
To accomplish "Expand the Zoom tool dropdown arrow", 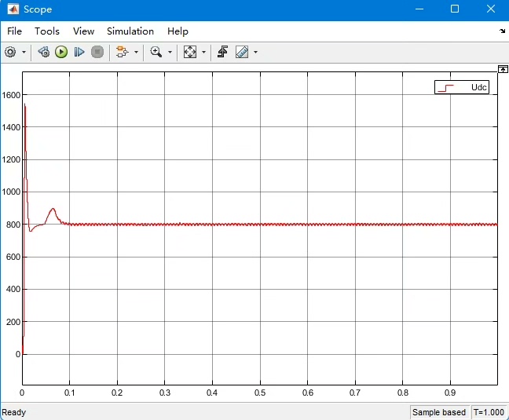I will 170,52.
